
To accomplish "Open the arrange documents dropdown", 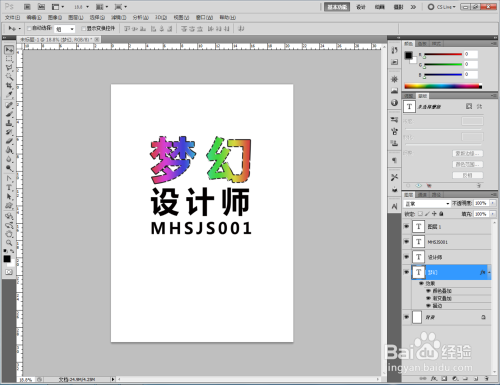I will pyautogui.click(x=102, y=7).
